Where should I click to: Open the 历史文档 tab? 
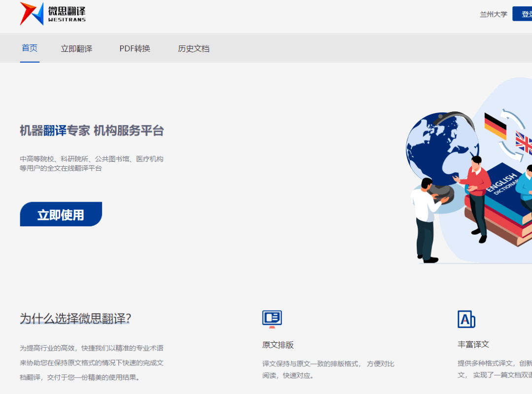click(194, 49)
